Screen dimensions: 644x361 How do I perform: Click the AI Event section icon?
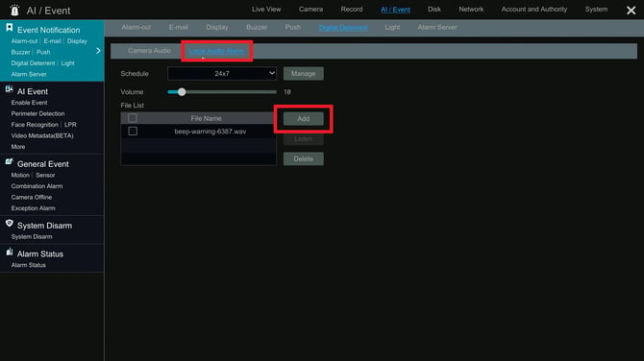[9, 89]
